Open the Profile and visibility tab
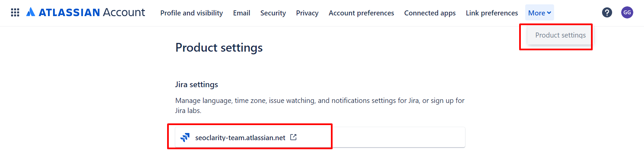Screen dimensions: 644x168 pyautogui.click(x=191, y=13)
